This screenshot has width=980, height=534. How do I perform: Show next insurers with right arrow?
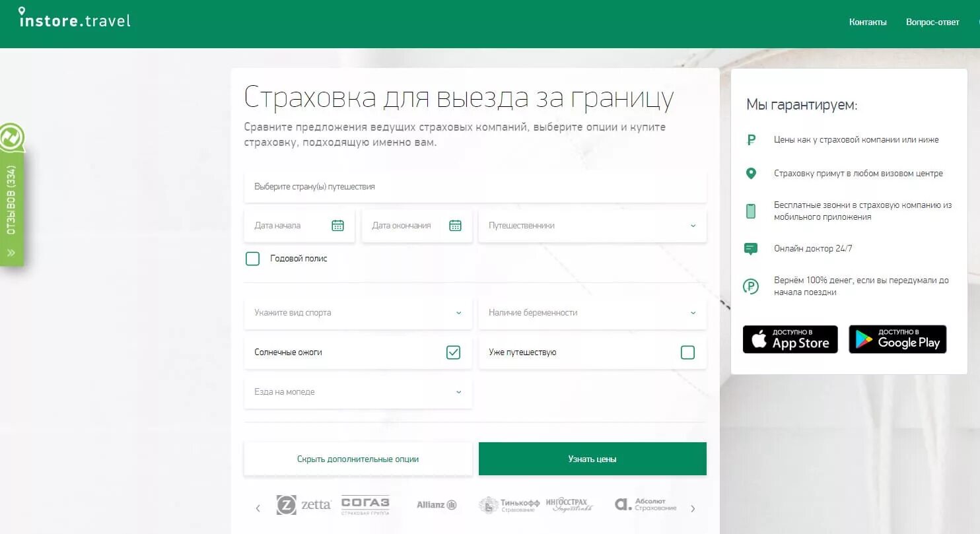tap(693, 508)
